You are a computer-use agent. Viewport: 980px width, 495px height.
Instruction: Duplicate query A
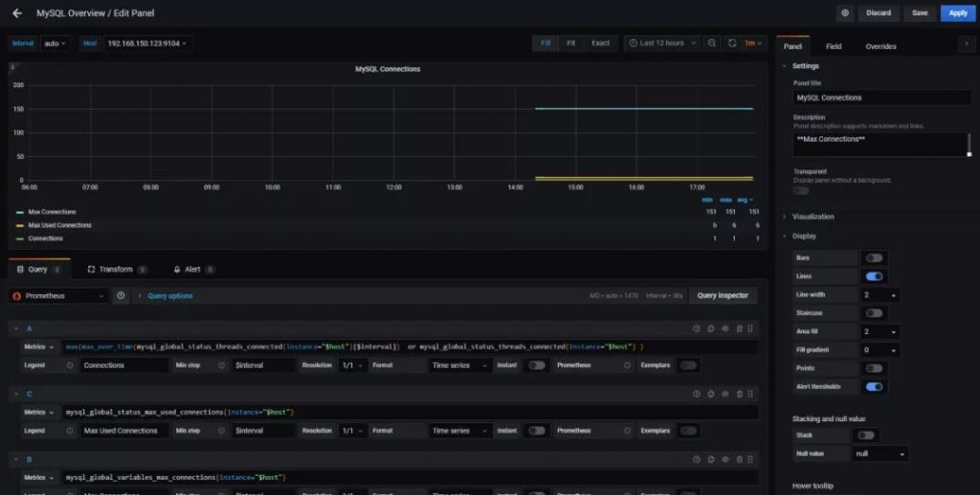(711, 328)
